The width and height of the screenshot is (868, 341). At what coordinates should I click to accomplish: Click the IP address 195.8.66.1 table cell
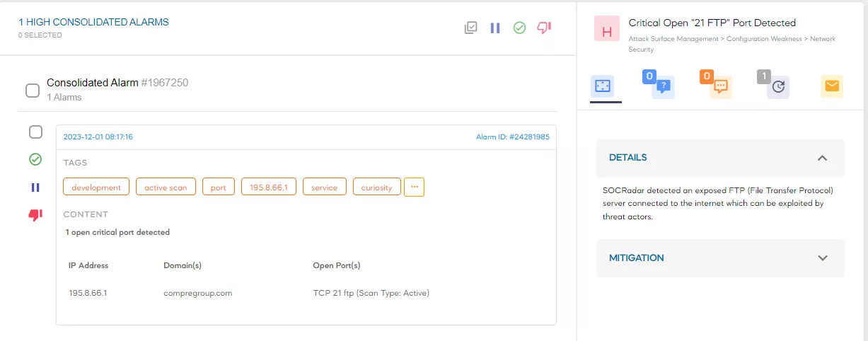pos(88,293)
